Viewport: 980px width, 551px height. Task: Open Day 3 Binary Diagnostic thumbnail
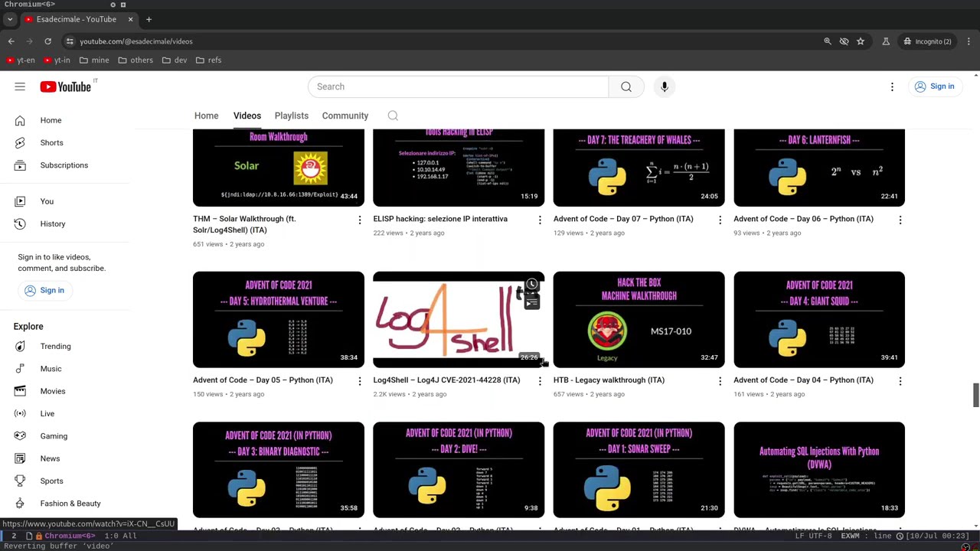(279, 470)
